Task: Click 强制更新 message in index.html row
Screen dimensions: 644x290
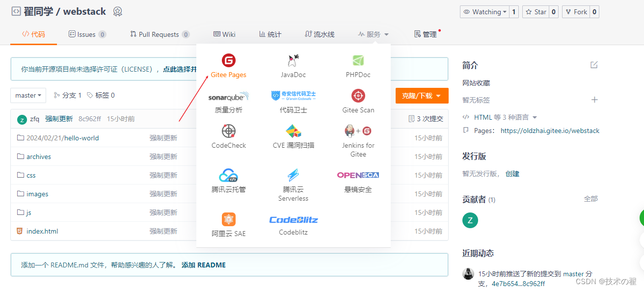Action: pyautogui.click(x=163, y=231)
